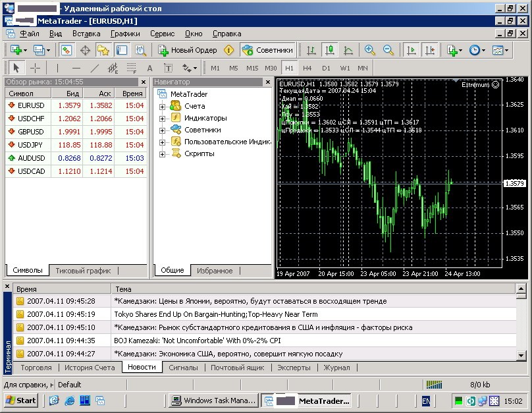
Task: Switch the chart to bar chart
Action: (311, 50)
